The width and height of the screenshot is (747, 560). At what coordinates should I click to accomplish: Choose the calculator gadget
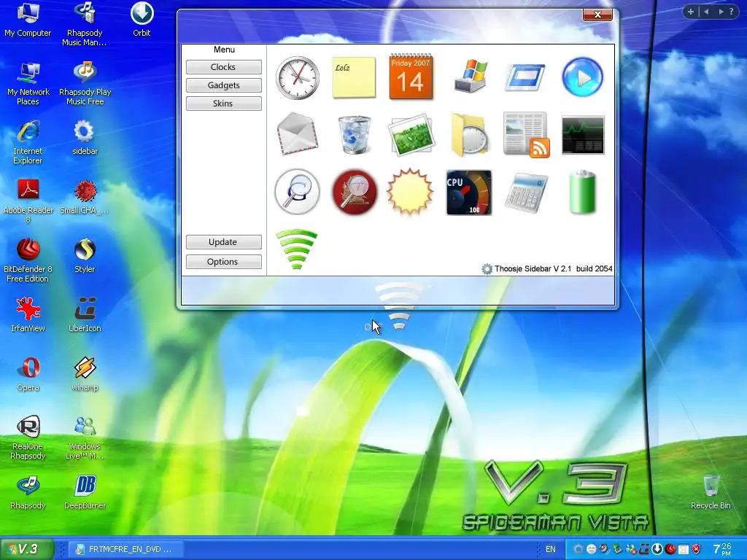[x=526, y=192]
